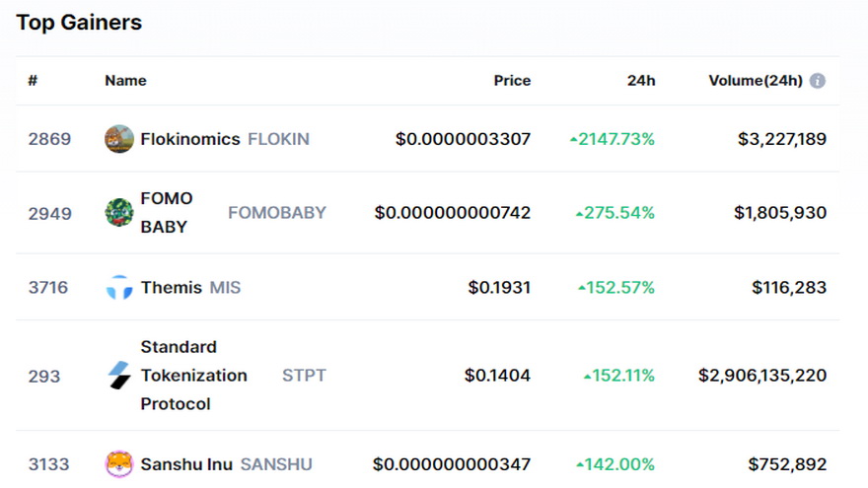The height and width of the screenshot is (488, 868).
Task: Click the Top Gainers heading
Action: [x=79, y=23]
